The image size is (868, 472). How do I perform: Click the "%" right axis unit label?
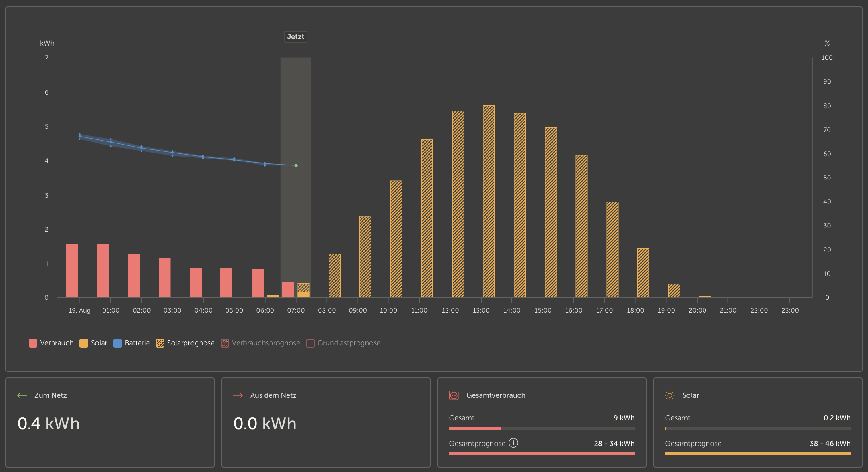[827, 43]
